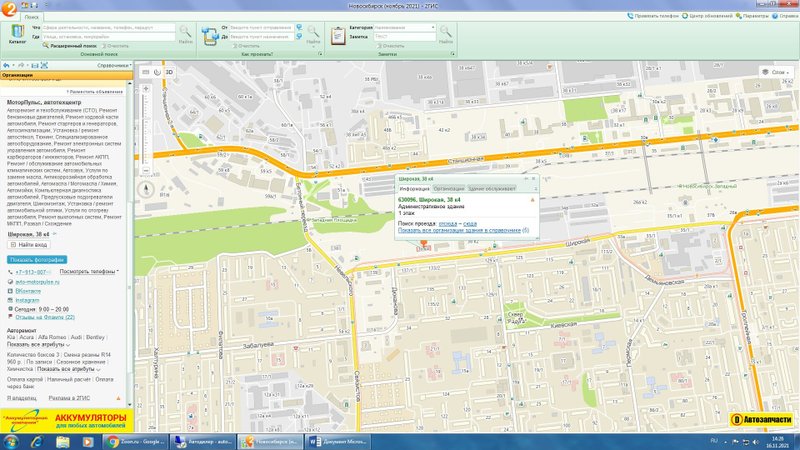Switch to Информация tab in popup
This screenshot has height=450, width=800.
pyautogui.click(x=414, y=189)
